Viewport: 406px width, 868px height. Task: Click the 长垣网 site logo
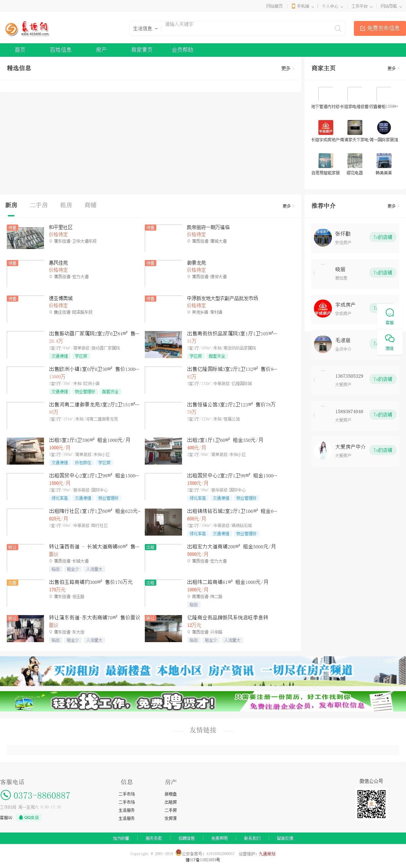pyautogui.click(x=27, y=28)
